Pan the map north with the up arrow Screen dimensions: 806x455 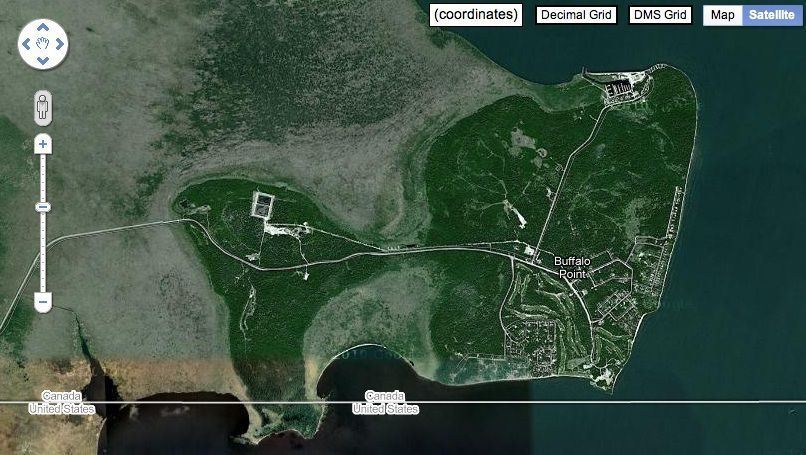[x=43, y=27]
